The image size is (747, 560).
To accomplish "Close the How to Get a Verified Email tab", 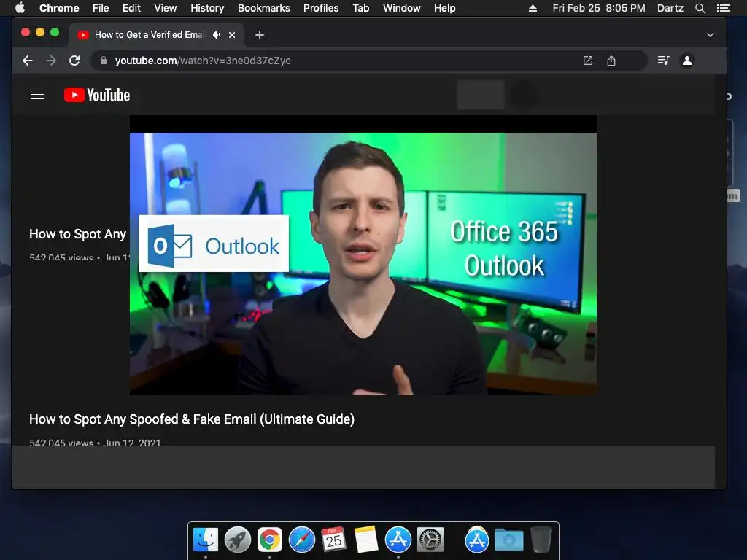I will tap(232, 35).
